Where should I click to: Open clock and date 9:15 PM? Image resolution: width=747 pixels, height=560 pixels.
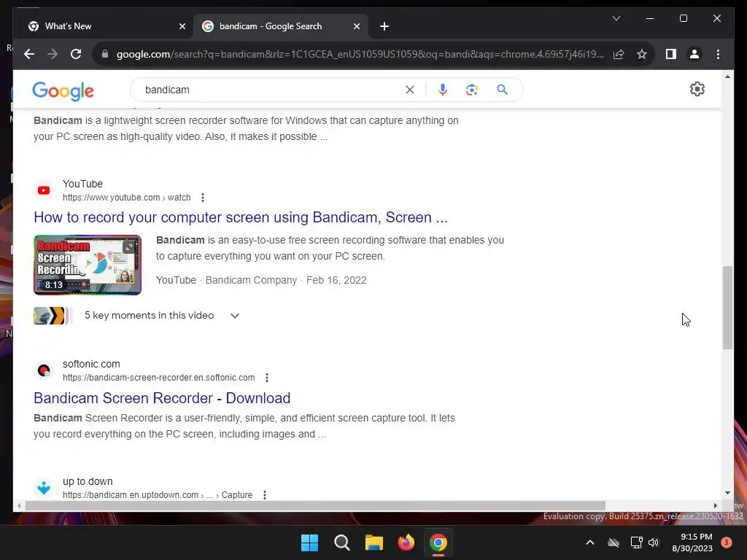(692, 542)
